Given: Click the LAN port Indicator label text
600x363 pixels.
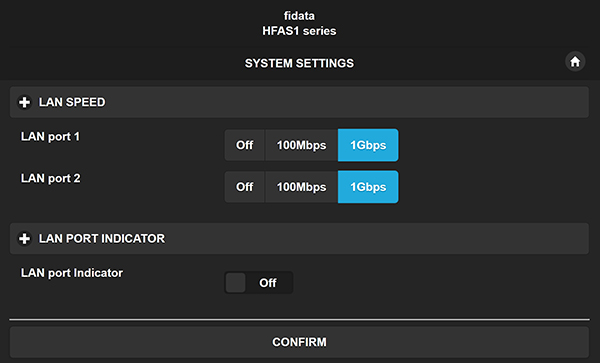Looking at the screenshot, I should coord(72,273).
